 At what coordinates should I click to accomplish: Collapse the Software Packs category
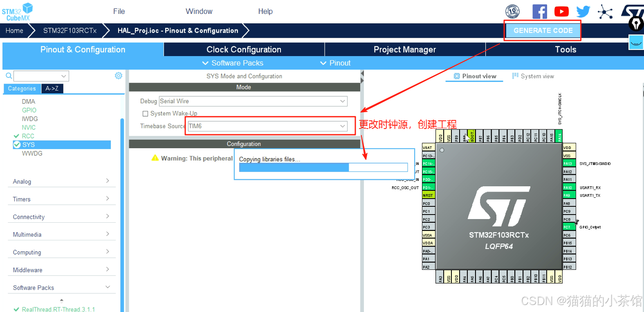(62, 287)
